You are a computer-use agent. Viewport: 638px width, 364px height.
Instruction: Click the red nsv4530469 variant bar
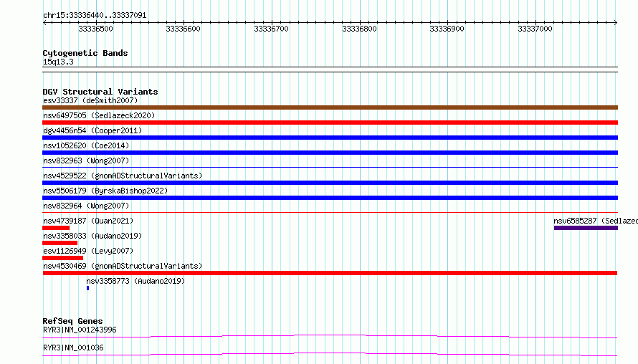tap(330, 273)
